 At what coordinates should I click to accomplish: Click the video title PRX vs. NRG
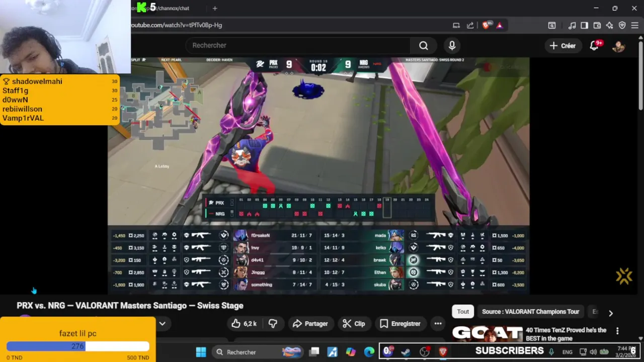tap(130, 306)
